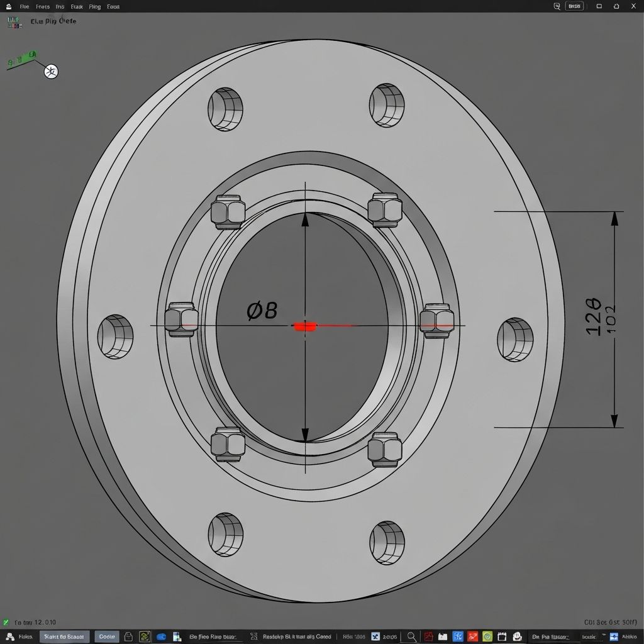Click the green refresh arrows icon in bottom bar
This screenshot has width=644, height=644.
(x=145, y=636)
